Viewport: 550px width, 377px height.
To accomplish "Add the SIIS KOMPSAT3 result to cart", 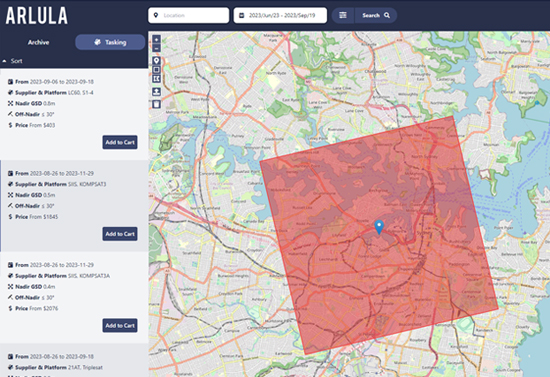I will tap(120, 234).
